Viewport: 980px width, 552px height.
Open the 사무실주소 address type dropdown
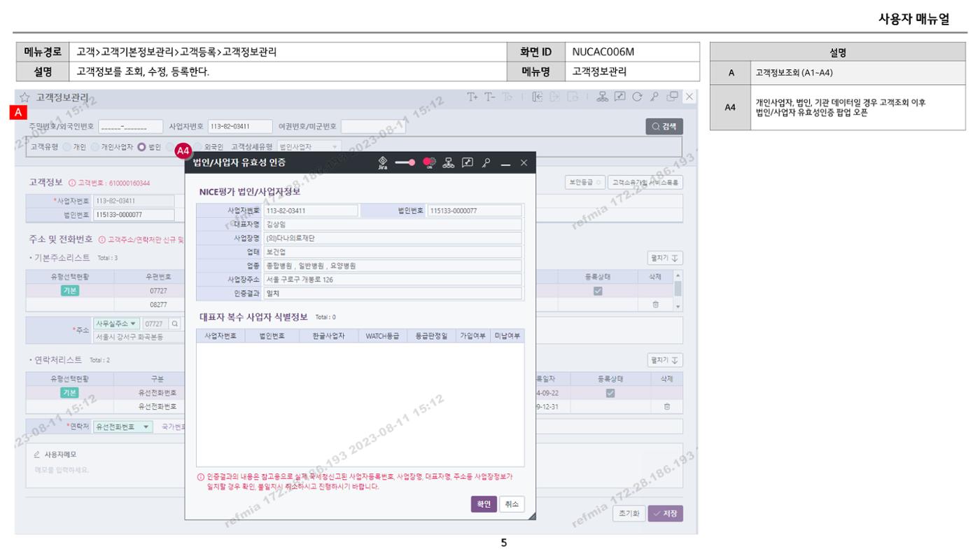(117, 324)
